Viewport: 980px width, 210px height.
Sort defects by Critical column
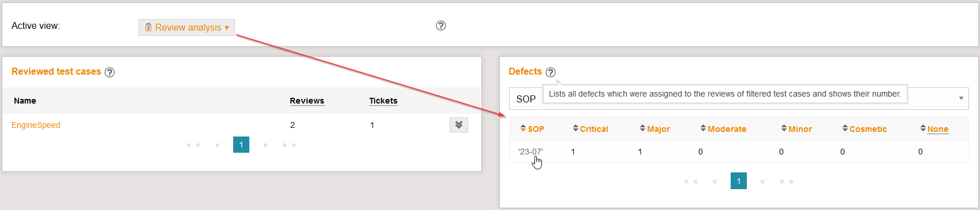[590, 129]
